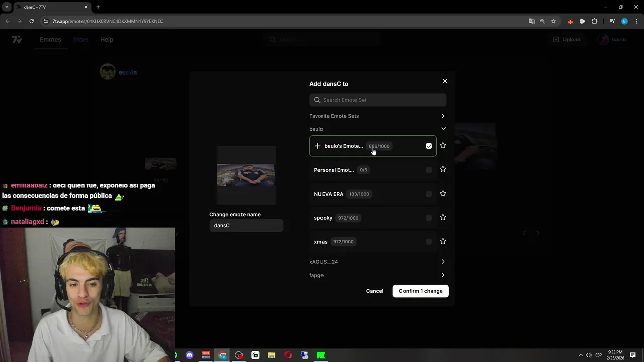The image size is (644, 362).
Task: Open the Windows notification center
Action: coord(633,355)
